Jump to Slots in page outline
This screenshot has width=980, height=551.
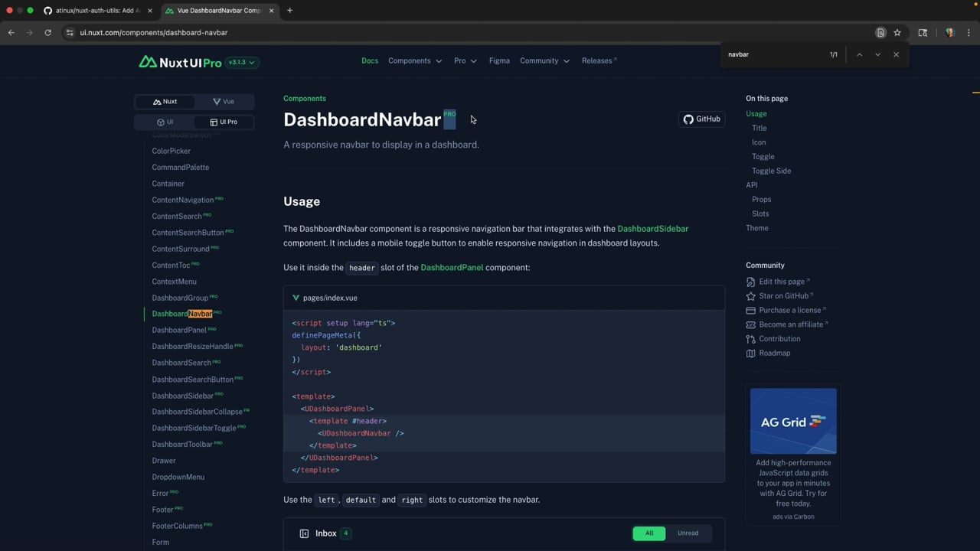760,214
